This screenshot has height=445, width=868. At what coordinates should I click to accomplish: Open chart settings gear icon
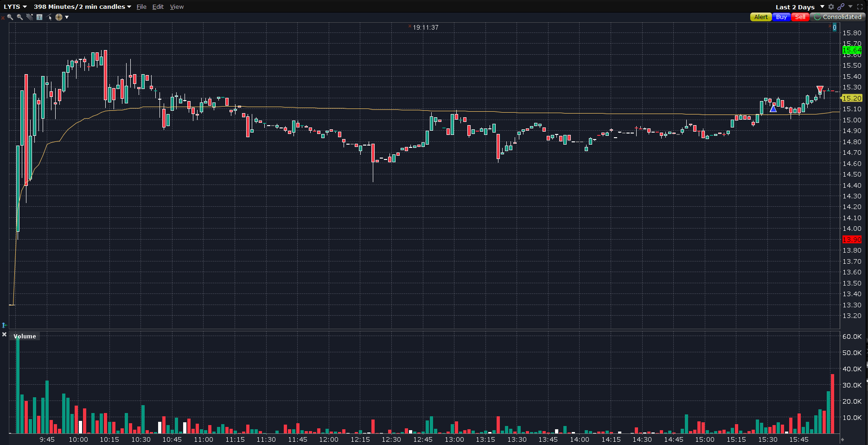point(831,6)
